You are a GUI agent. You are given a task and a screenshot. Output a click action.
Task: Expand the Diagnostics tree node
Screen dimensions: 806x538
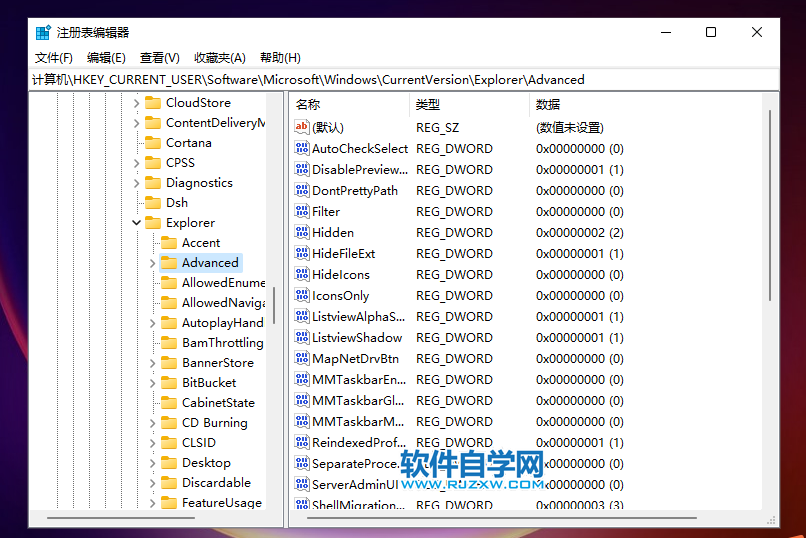click(x=136, y=183)
